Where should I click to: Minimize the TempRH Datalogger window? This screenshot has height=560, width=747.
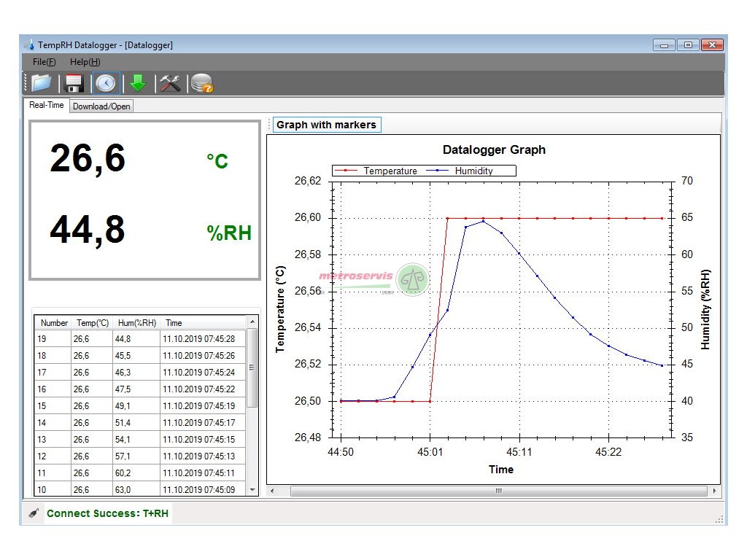click(x=664, y=44)
